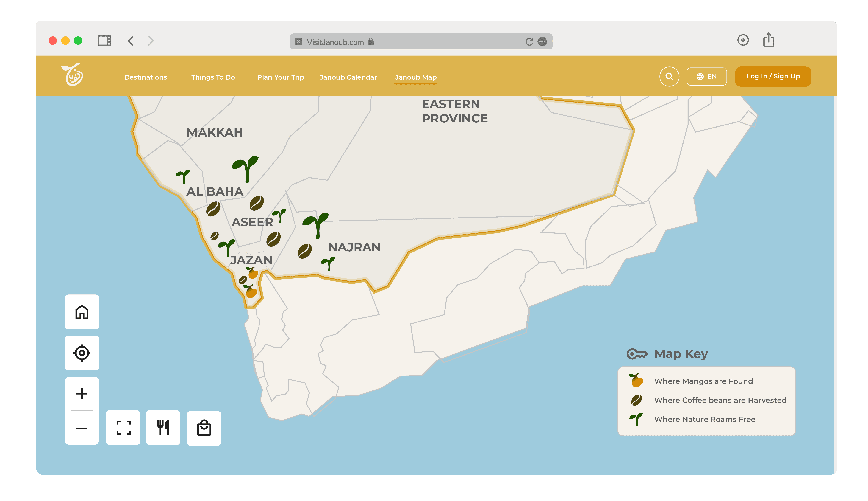Click the fullscreen map icon

tap(123, 428)
